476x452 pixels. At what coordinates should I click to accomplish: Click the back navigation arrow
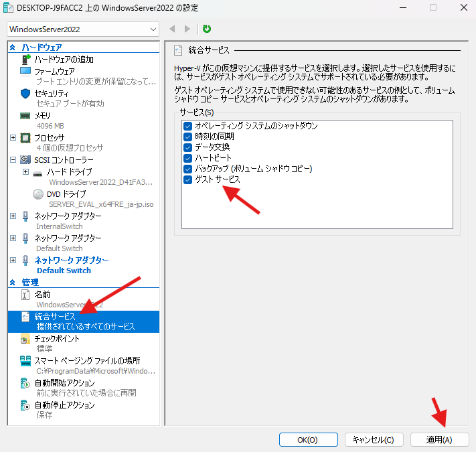click(172, 29)
